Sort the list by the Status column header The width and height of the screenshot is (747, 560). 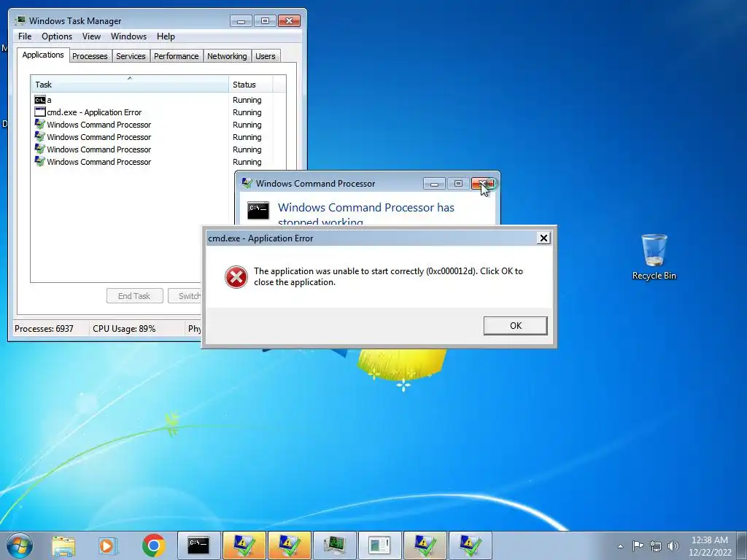point(251,85)
